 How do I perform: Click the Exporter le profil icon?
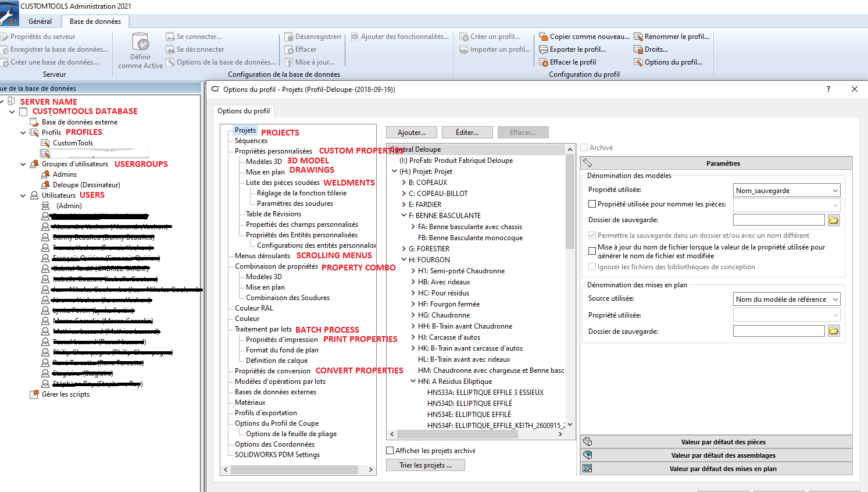click(x=544, y=49)
